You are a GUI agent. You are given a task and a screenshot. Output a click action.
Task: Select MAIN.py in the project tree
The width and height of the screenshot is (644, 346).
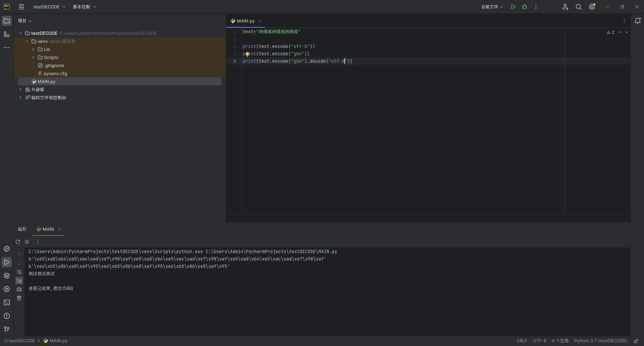[x=46, y=81]
